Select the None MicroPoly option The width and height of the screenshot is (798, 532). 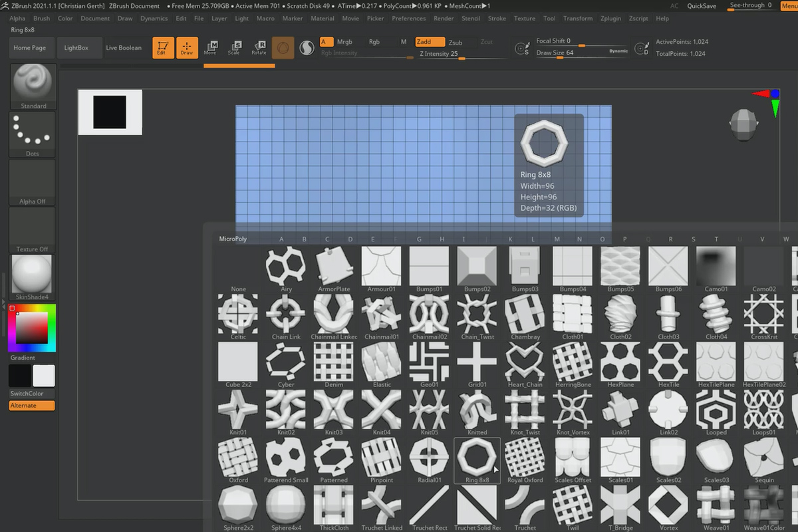click(238, 269)
